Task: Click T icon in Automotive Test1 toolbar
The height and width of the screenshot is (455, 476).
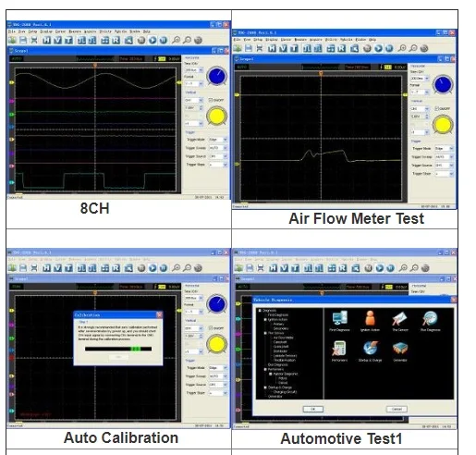Action: (x=296, y=268)
